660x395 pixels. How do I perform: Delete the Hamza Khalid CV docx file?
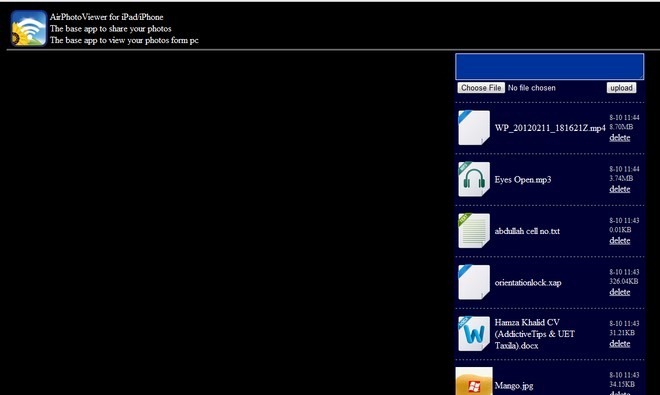(620, 344)
